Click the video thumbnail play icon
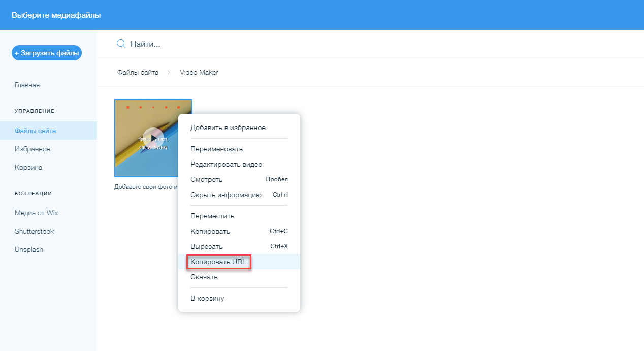This screenshot has width=644, height=351. (152, 138)
